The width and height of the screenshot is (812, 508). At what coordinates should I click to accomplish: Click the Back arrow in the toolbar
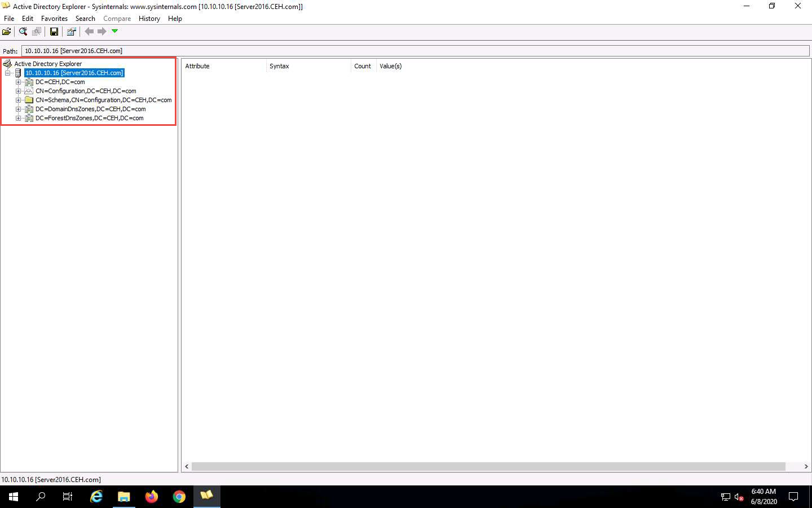(89, 32)
